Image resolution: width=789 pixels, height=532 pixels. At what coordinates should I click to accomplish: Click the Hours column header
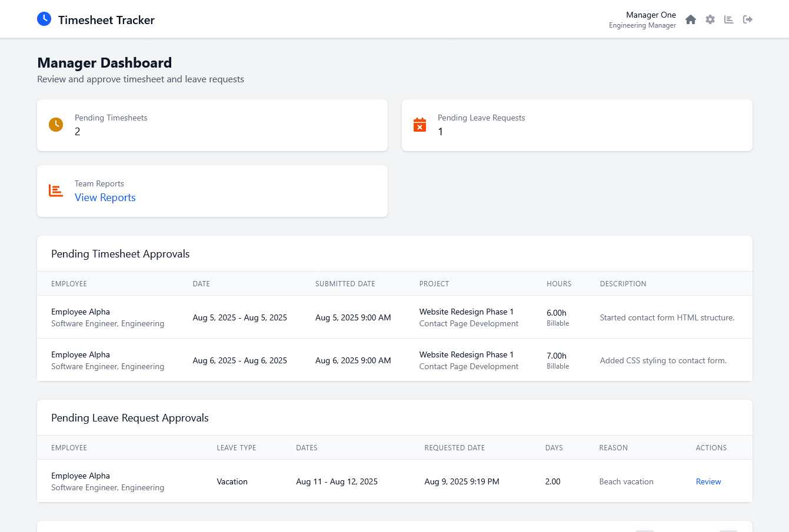pos(558,284)
